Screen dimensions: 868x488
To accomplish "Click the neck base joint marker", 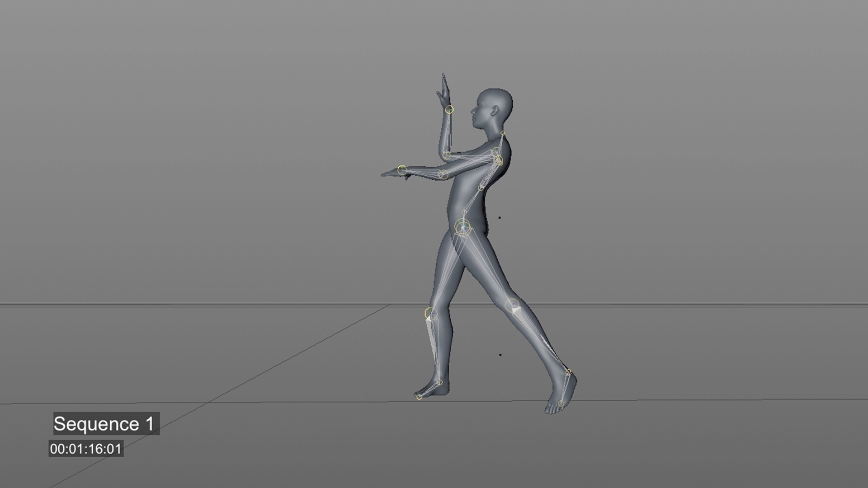I will coord(503,133).
